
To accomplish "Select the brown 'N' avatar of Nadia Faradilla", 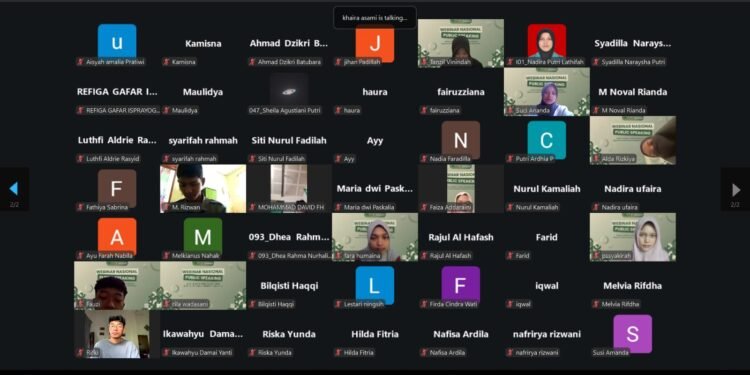I will 461,140.
